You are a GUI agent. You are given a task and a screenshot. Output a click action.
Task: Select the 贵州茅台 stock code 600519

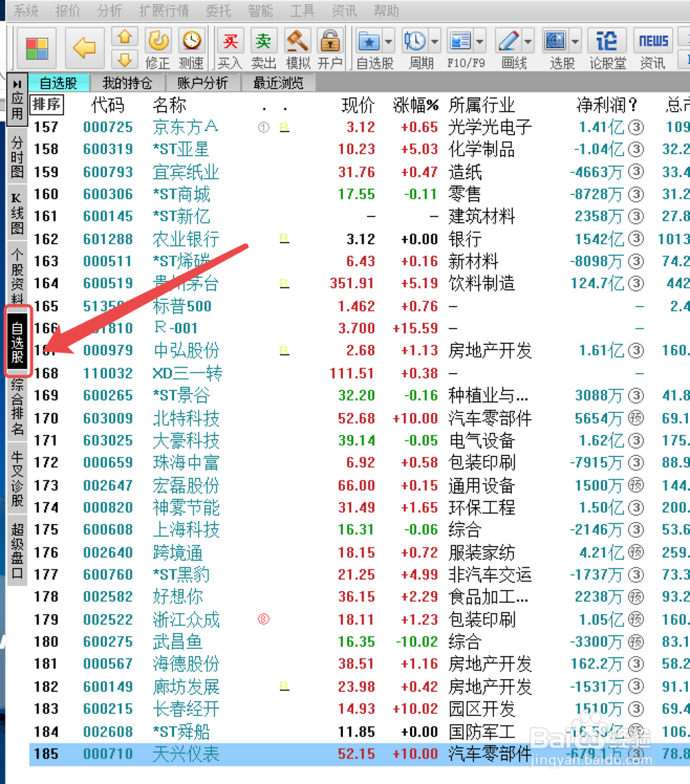tap(108, 283)
